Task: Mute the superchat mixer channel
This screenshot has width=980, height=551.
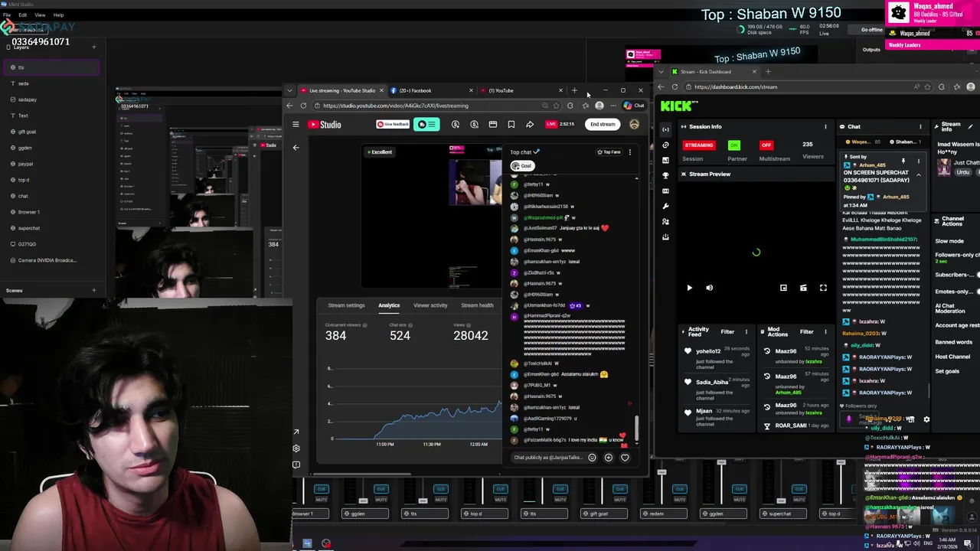Action: [x=799, y=499]
